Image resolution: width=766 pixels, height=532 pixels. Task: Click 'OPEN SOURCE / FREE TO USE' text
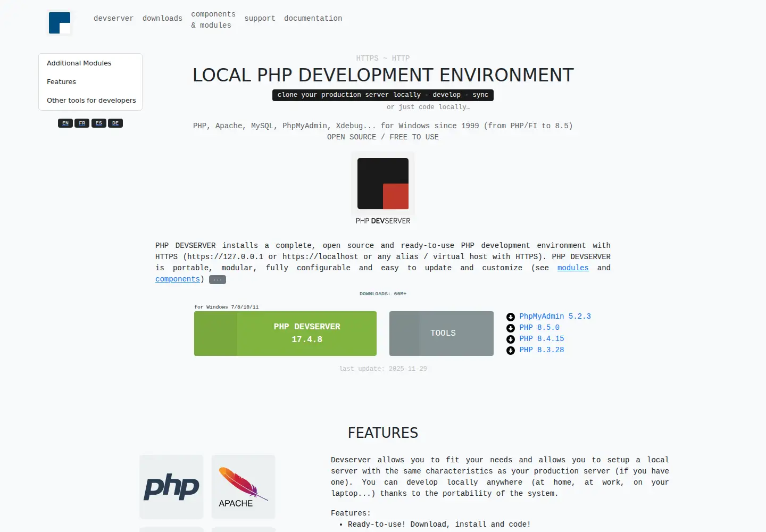tap(383, 137)
